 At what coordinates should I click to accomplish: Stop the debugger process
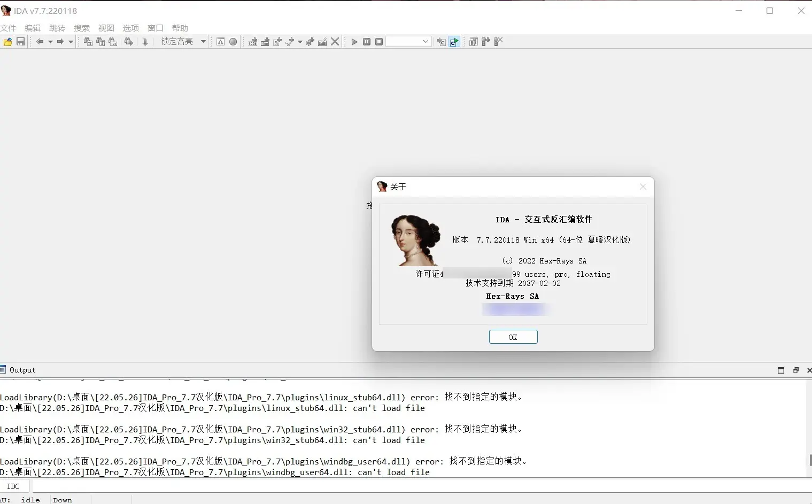[x=379, y=42]
